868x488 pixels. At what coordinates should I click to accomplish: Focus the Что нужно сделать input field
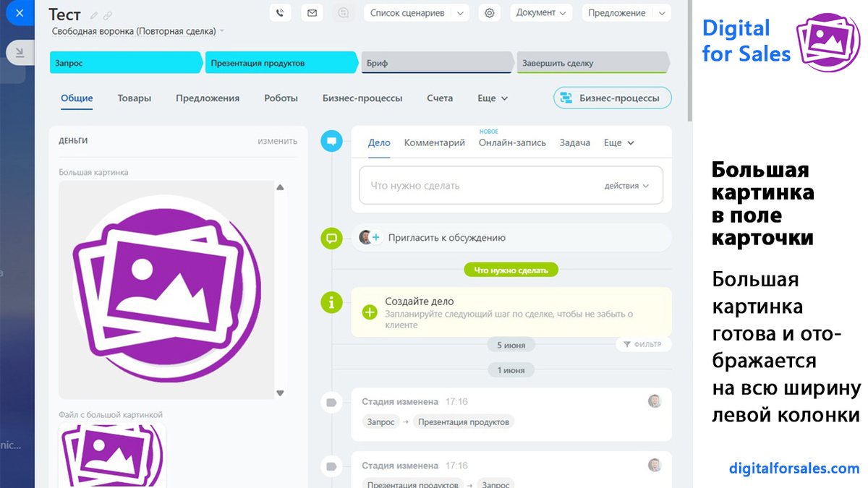[511, 186]
